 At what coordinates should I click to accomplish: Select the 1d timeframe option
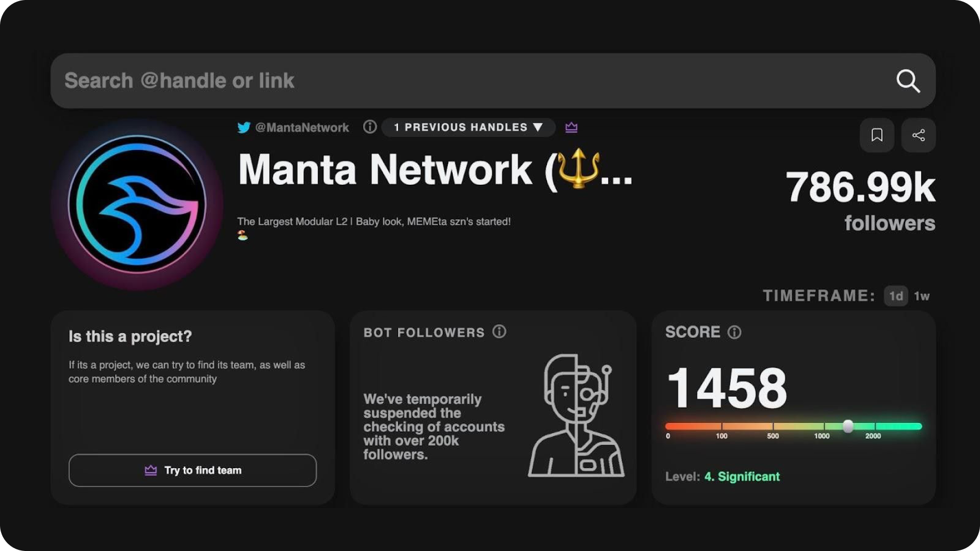[x=895, y=296]
